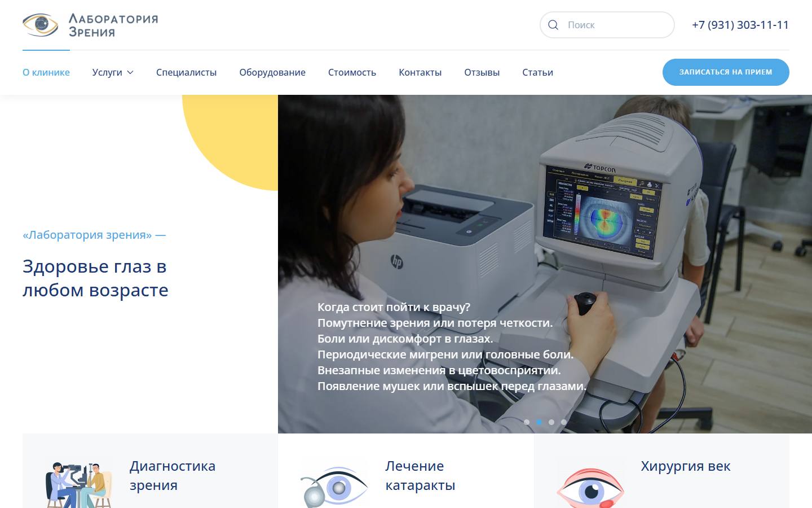Navigate to Контакты
This screenshot has width=812, height=508.
pyautogui.click(x=420, y=72)
